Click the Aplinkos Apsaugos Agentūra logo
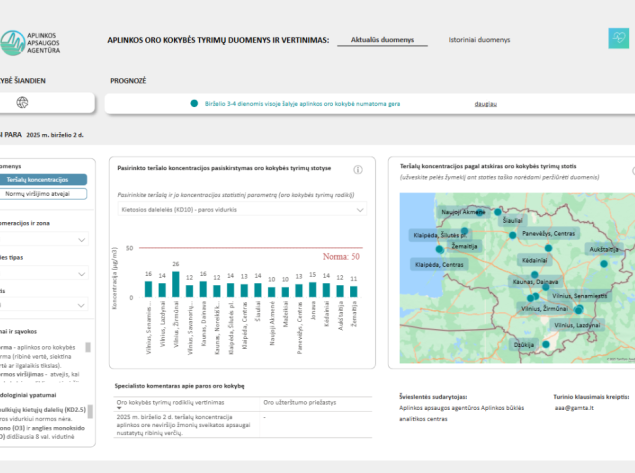This screenshot has width=635, height=473. click(30, 43)
